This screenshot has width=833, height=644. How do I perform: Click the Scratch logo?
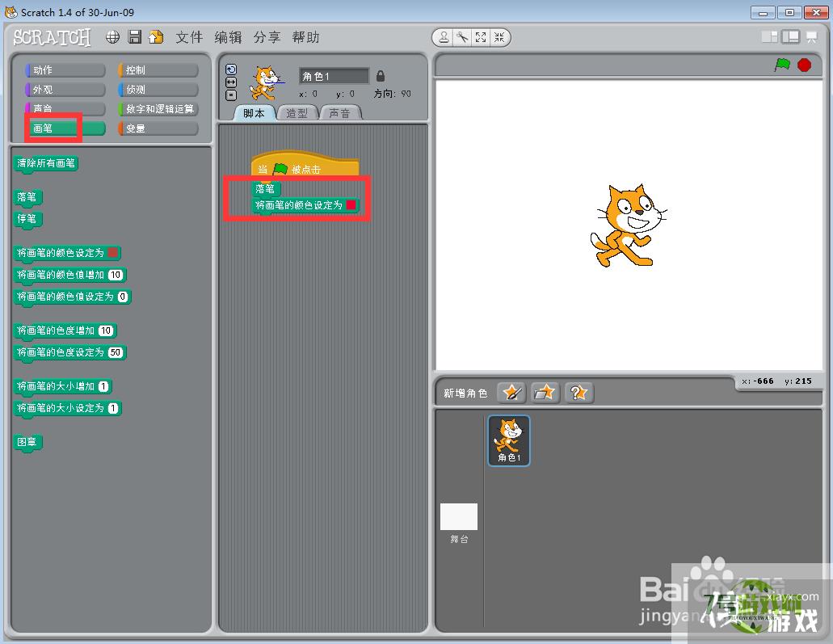pyautogui.click(x=52, y=37)
